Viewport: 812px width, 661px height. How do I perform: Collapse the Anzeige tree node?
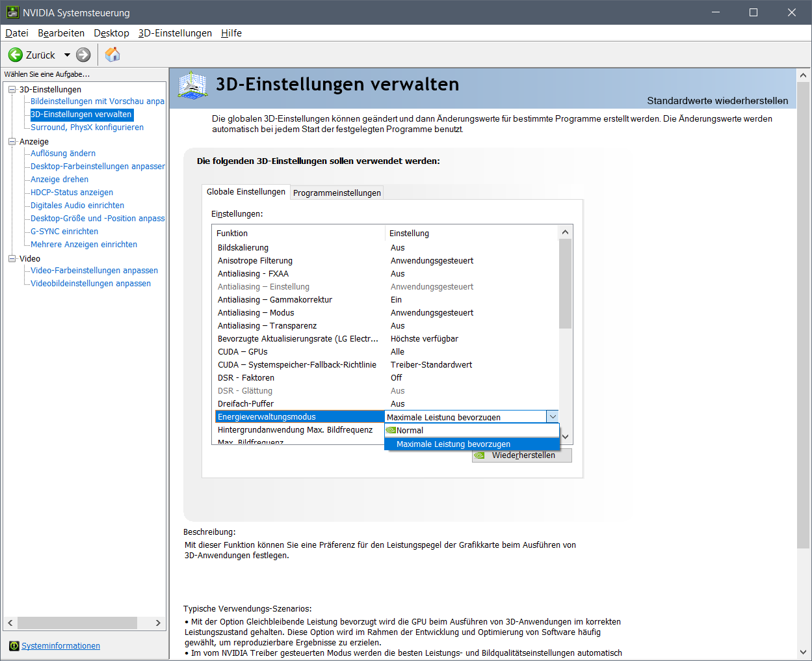[12, 142]
